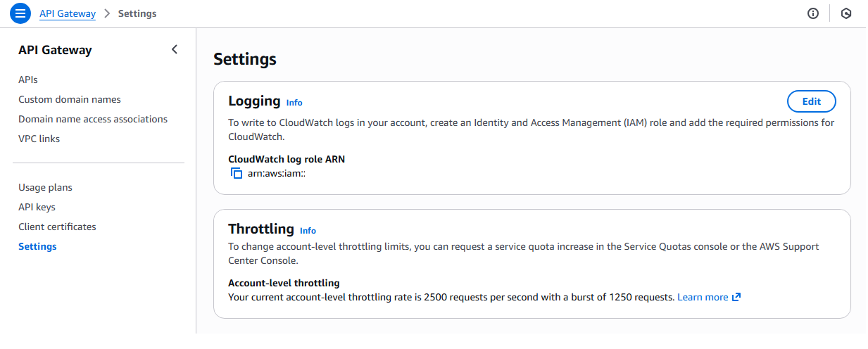
Task: Open Custom domain names page
Action: coord(70,99)
